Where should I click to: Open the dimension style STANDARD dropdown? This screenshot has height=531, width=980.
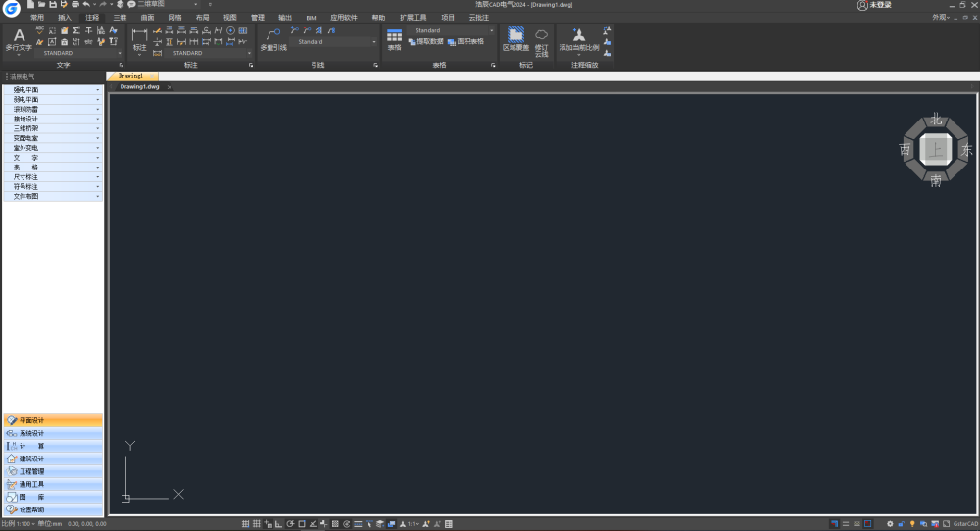209,53
